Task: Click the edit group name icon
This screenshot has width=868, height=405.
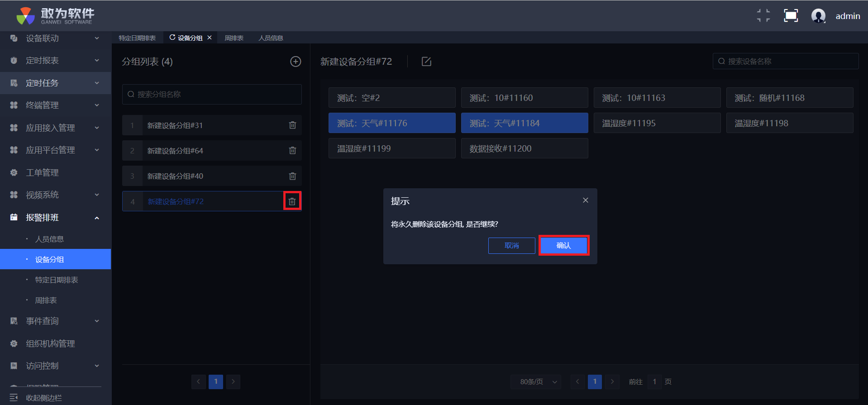Action: tap(426, 62)
